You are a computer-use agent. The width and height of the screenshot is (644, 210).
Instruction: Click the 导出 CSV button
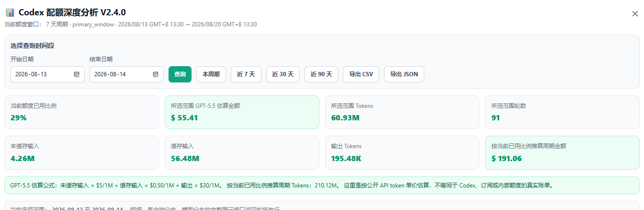[361, 74]
